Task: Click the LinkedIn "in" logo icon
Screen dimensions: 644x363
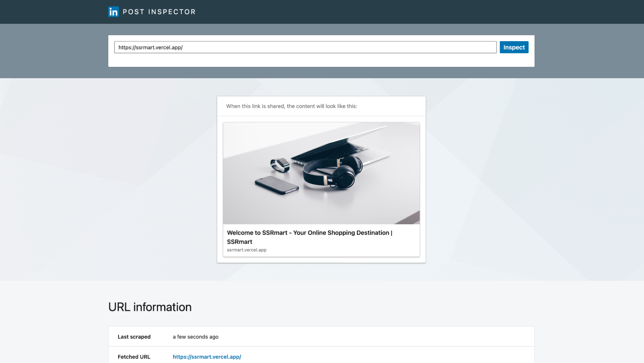Action: (x=113, y=12)
